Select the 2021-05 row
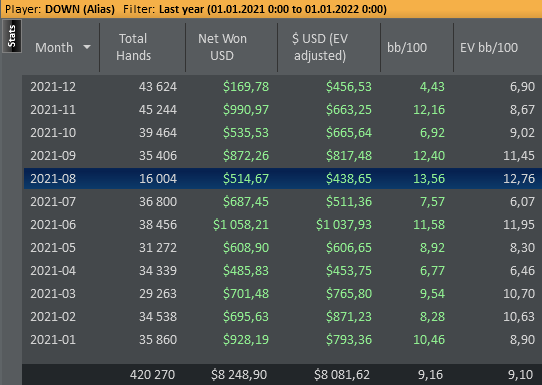 tap(282, 247)
